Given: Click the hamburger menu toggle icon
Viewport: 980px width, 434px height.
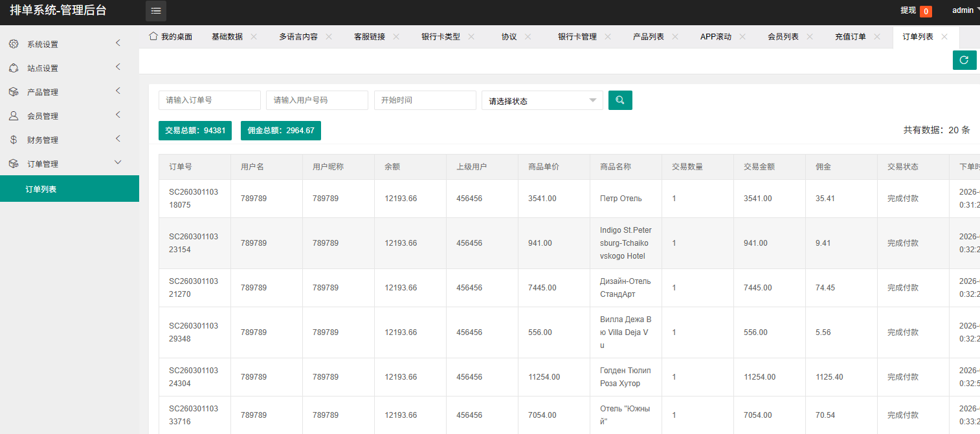Looking at the screenshot, I should coord(156,11).
